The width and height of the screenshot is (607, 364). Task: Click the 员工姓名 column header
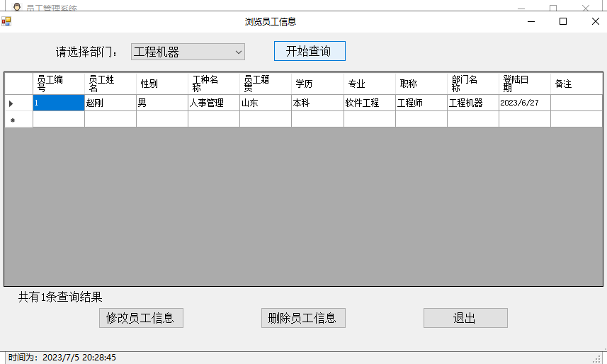point(110,84)
